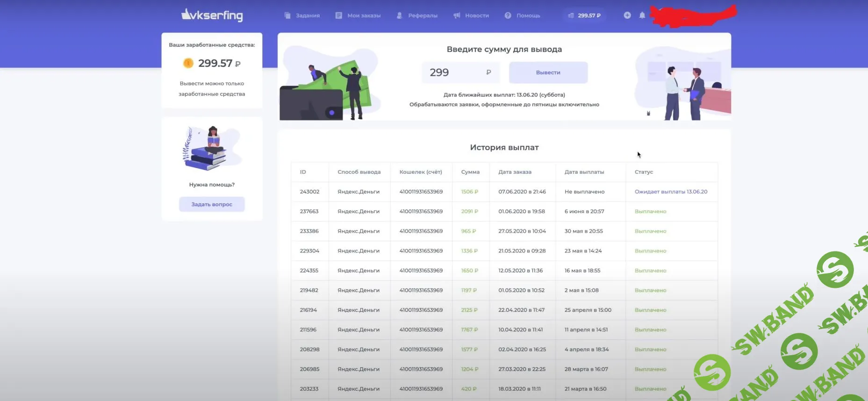Click the 1767 ₽ amount cell
868x401 pixels.
tap(469, 329)
